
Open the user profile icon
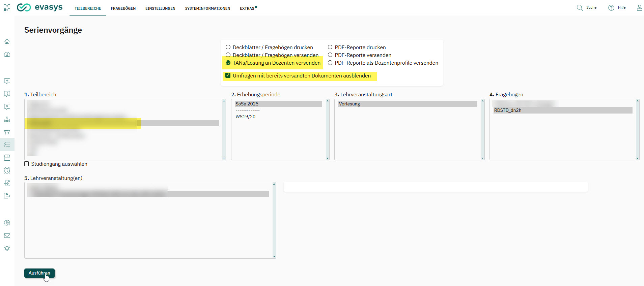[x=639, y=8]
